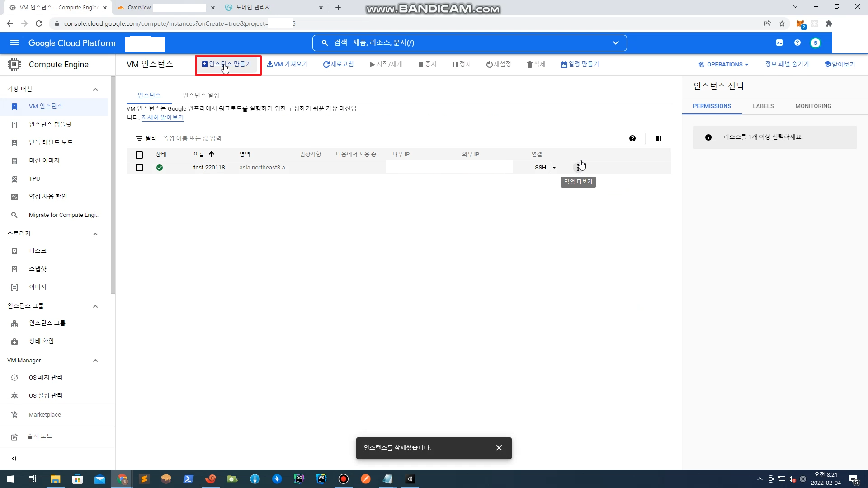Collapse the 스토리지 sidebar section
Image resolution: width=868 pixels, height=488 pixels.
(x=95, y=234)
